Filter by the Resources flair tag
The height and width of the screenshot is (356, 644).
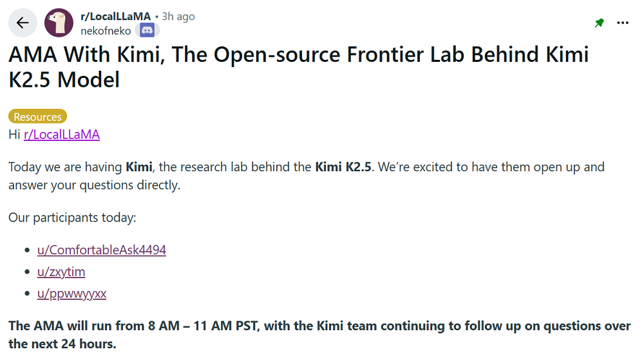[x=37, y=117]
